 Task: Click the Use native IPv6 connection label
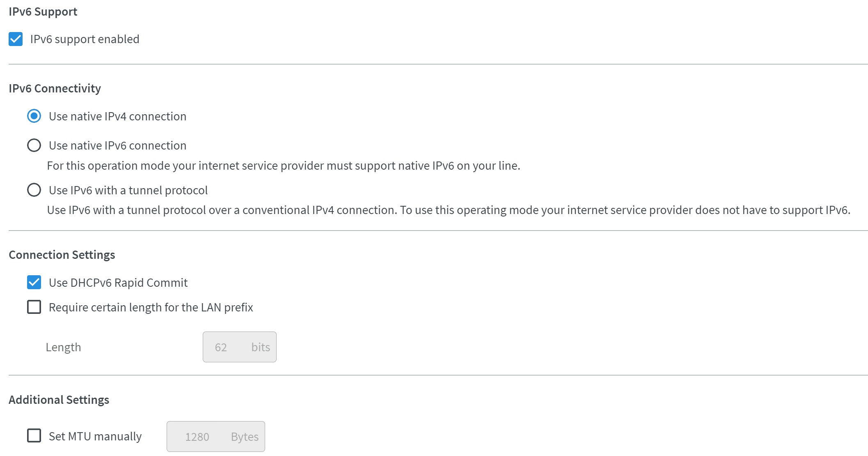click(x=118, y=145)
